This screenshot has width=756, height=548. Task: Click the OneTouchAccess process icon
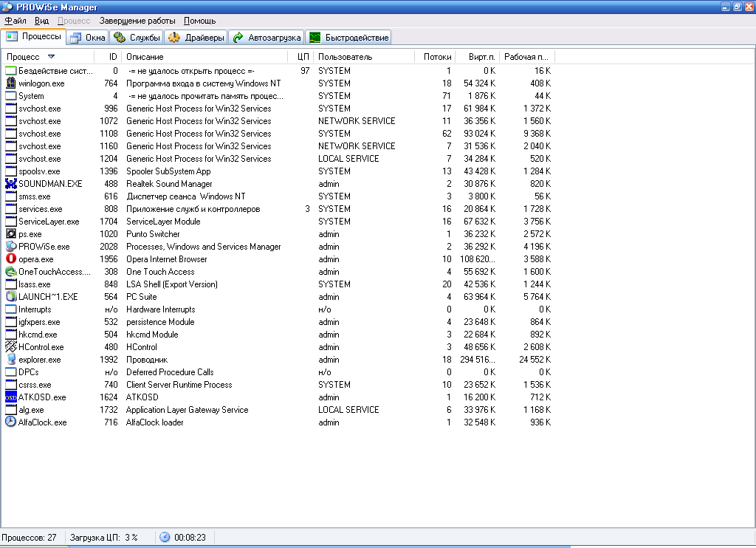pyautogui.click(x=10, y=271)
